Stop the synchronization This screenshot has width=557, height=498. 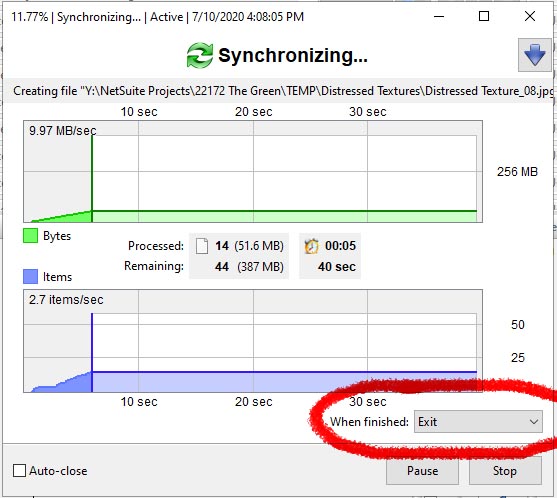click(x=505, y=471)
